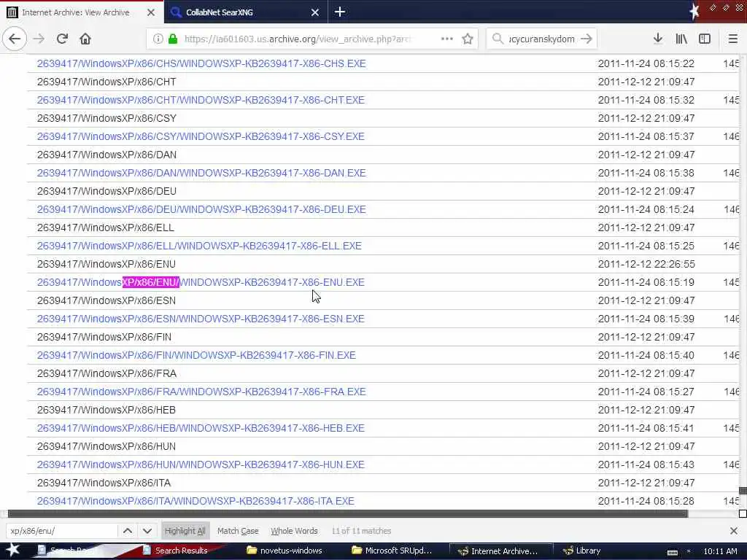
Task: Open the KB2639417-X86-ITA.EXE link
Action: [196, 501]
